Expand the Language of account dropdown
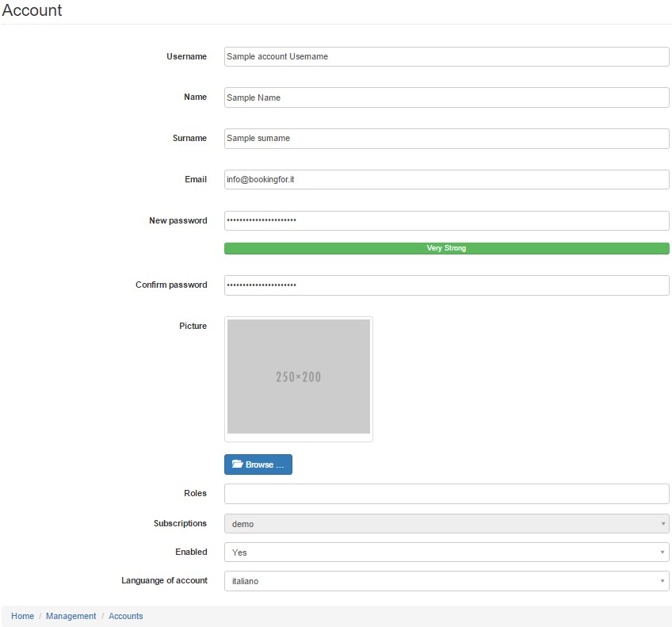The height and width of the screenshot is (627, 672). click(447, 581)
